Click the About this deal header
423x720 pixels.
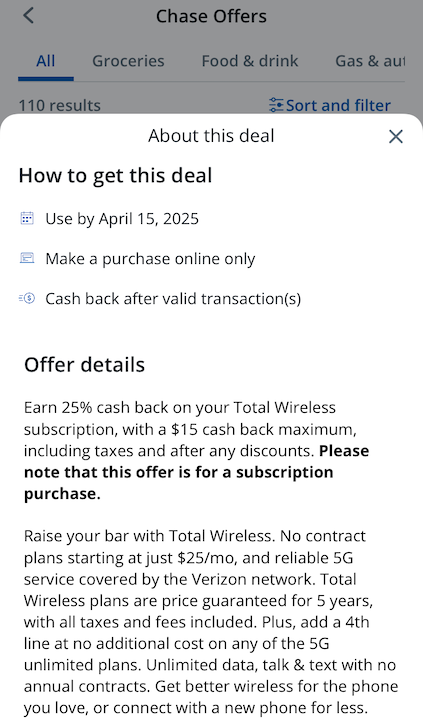[x=211, y=136]
